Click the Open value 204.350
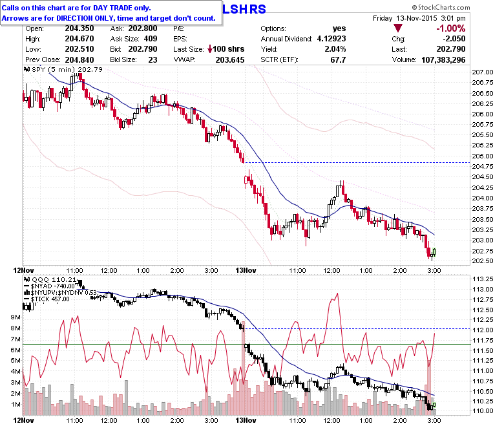 tap(79, 28)
